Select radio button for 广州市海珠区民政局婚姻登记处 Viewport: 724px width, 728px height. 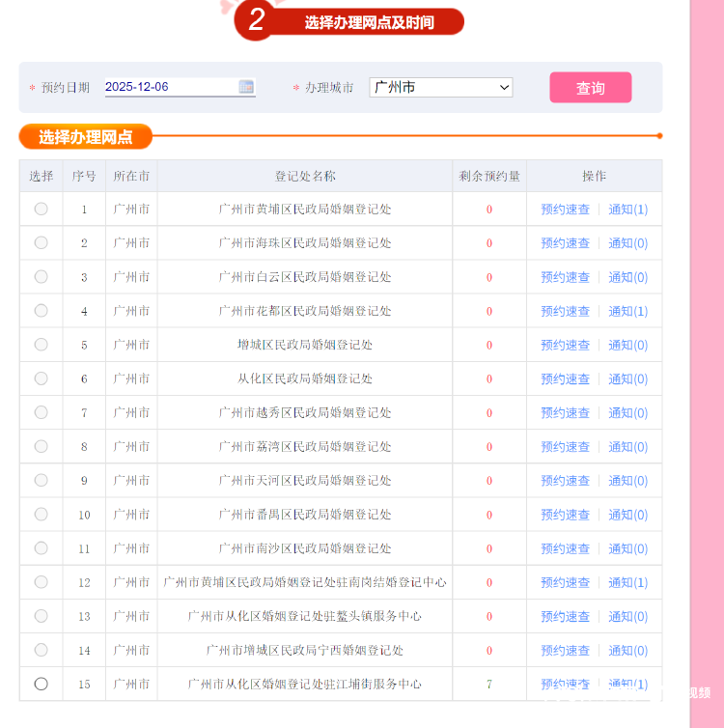click(41, 242)
